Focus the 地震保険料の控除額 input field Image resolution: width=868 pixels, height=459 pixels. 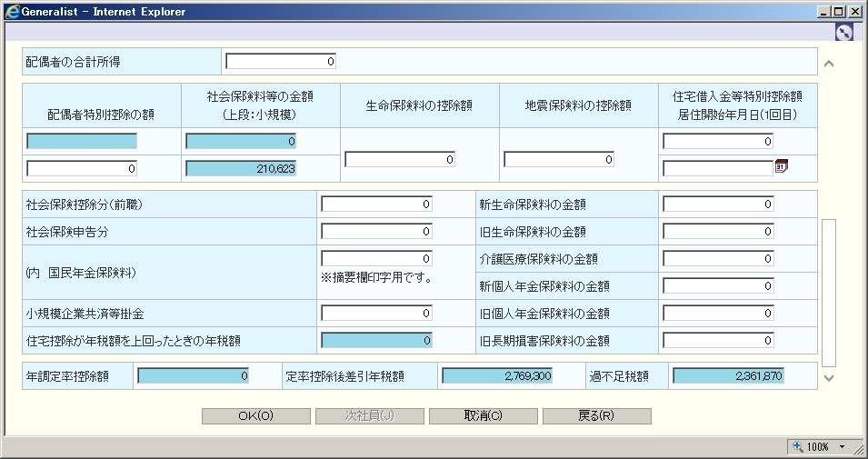point(559,159)
